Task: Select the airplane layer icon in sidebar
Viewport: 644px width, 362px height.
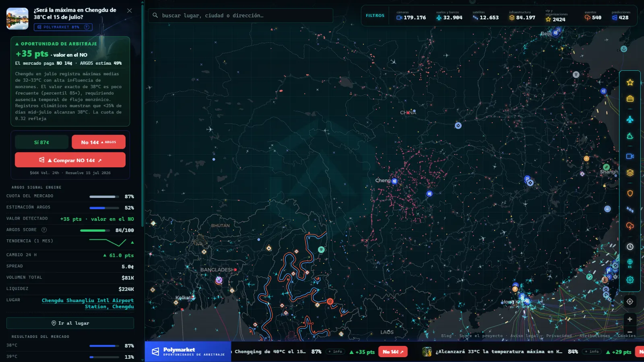Action: (630, 119)
